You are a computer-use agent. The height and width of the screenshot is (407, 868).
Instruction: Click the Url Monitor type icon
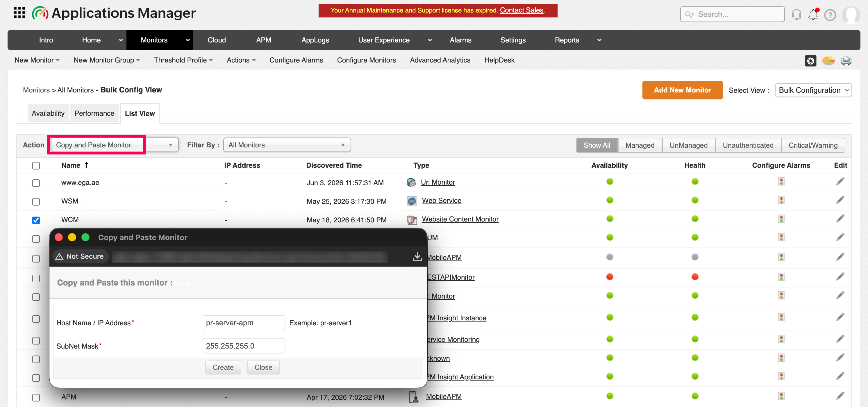[411, 182]
